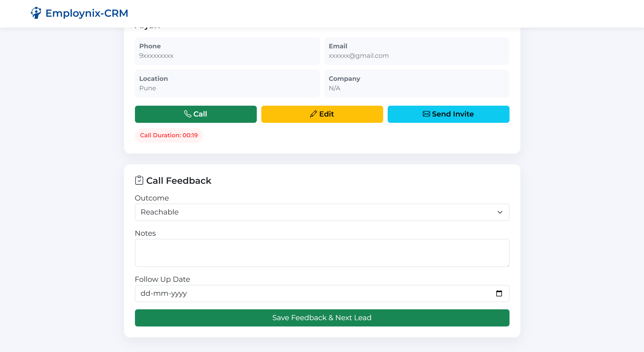Click the phone icon inside the Call button
The width and height of the screenshot is (644, 352).
(188, 114)
